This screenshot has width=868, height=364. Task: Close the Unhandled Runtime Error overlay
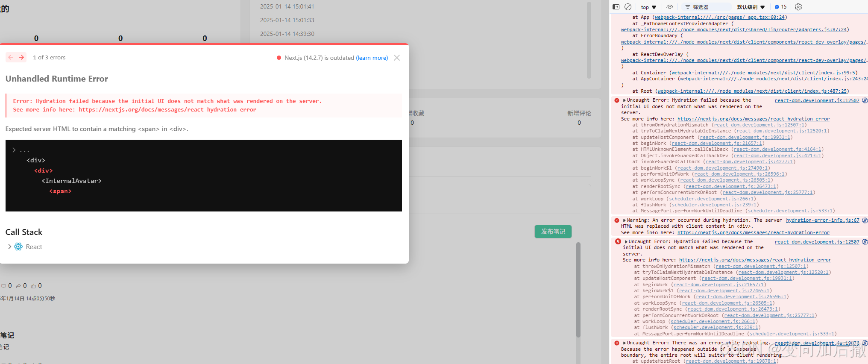point(397,58)
